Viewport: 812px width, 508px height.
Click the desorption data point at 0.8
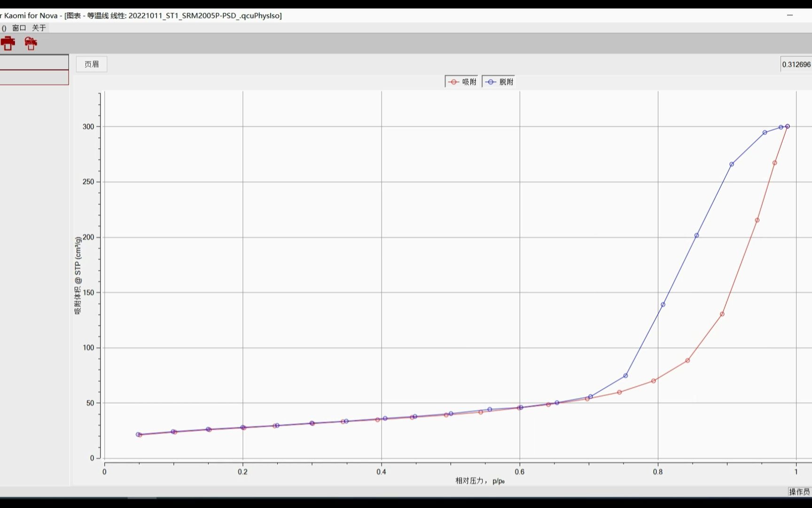click(x=663, y=304)
